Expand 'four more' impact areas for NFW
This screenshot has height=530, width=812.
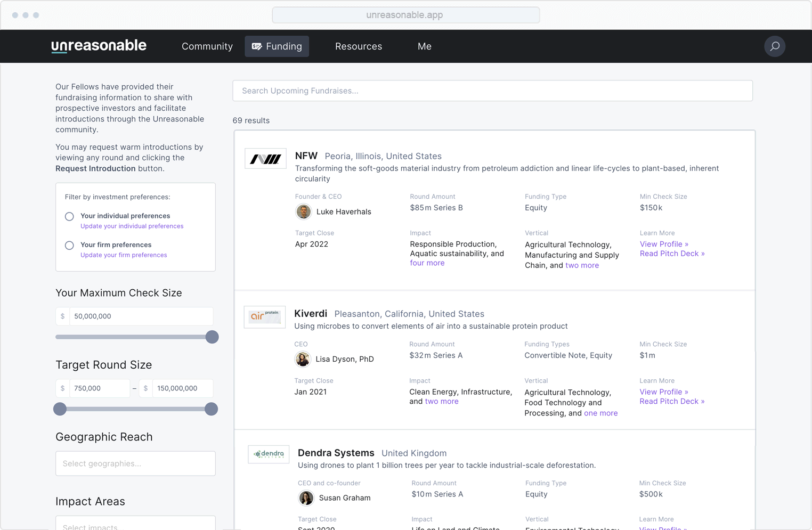pos(427,263)
